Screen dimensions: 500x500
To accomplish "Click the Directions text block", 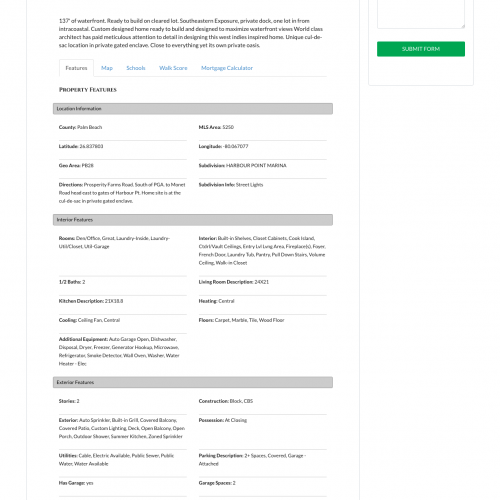I will 122,193.
